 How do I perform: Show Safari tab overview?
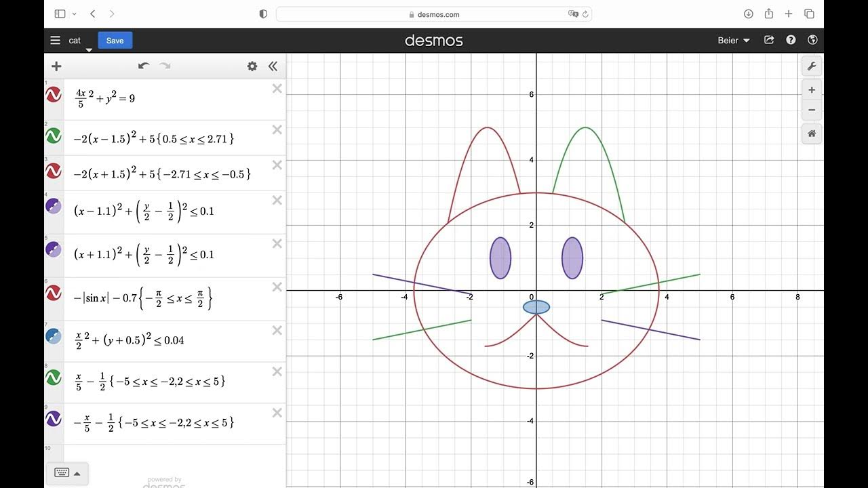click(809, 14)
